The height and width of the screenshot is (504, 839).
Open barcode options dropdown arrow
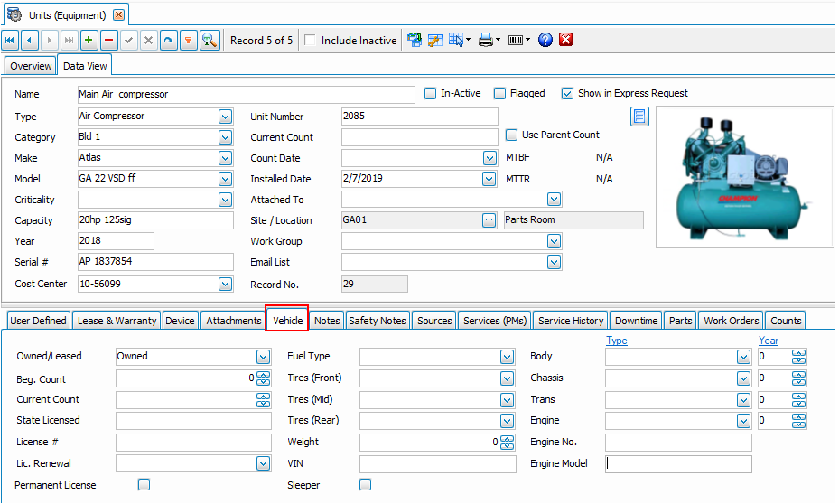(528, 40)
